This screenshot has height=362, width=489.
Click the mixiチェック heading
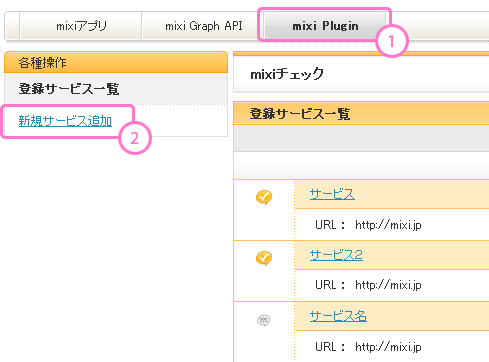[x=287, y=74]
